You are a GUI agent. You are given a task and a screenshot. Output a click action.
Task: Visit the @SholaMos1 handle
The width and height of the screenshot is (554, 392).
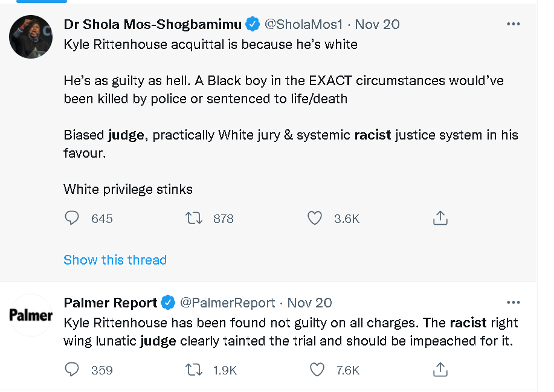[304, 24]
